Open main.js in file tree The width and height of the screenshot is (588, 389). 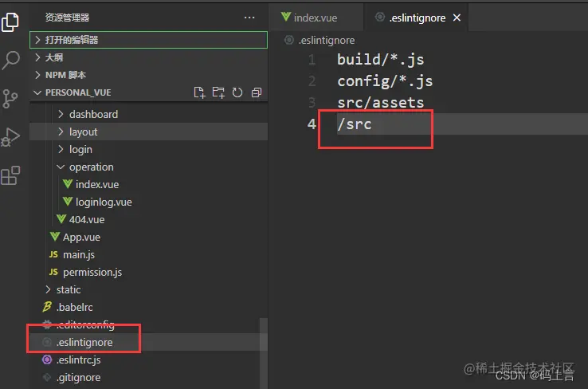point(148,255)
